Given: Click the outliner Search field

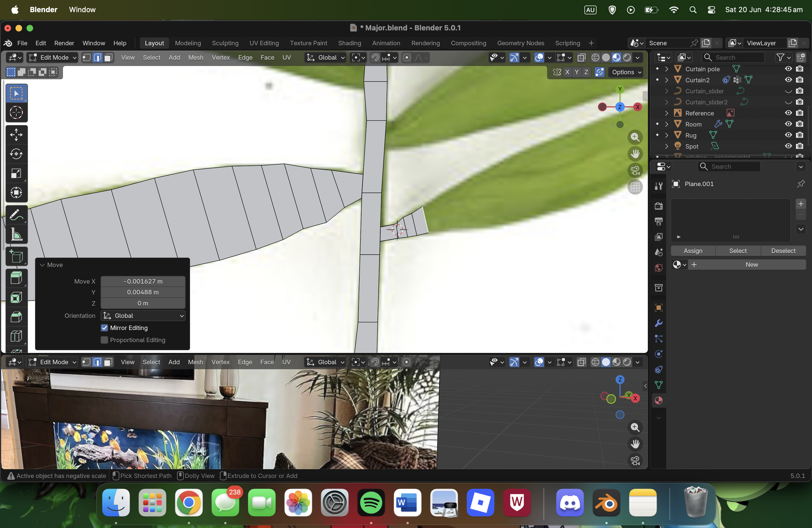Looking at the screenshot, I should [x=733, y=58].
